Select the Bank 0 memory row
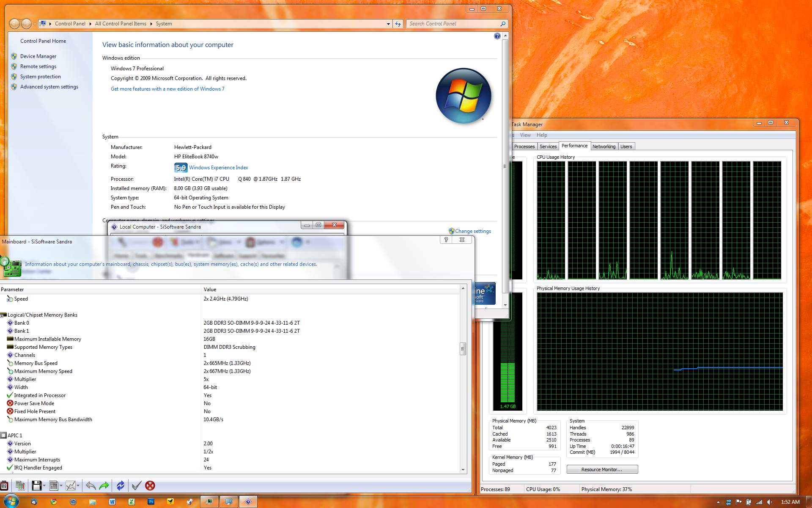This screenshot has height=508, width=812. (x=230, y=323)
